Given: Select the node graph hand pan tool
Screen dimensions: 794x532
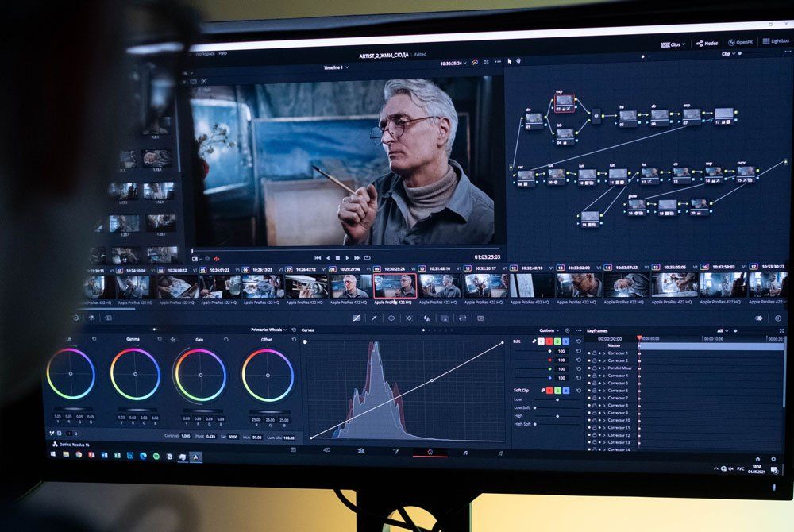Looking at the screenshot, I should (518, 61).
